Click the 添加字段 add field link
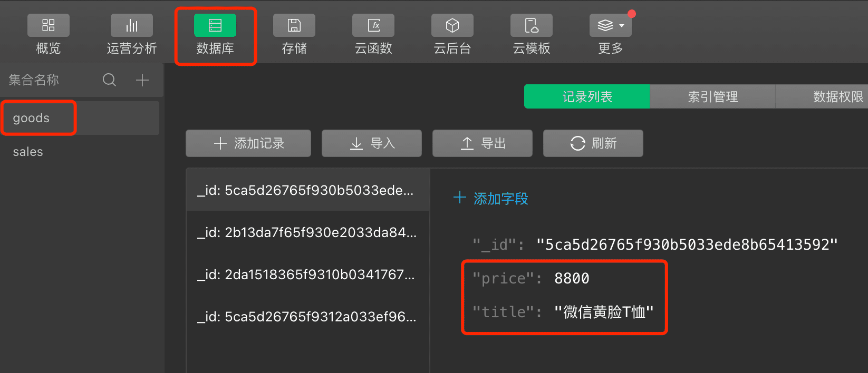The width and height of the screenshot is (868, 373). pos(490,198)
